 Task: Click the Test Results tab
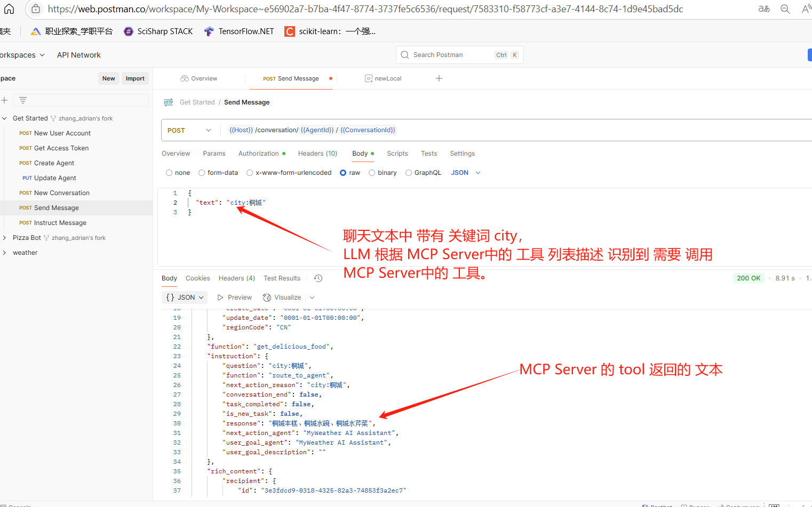tap(282, 278)
